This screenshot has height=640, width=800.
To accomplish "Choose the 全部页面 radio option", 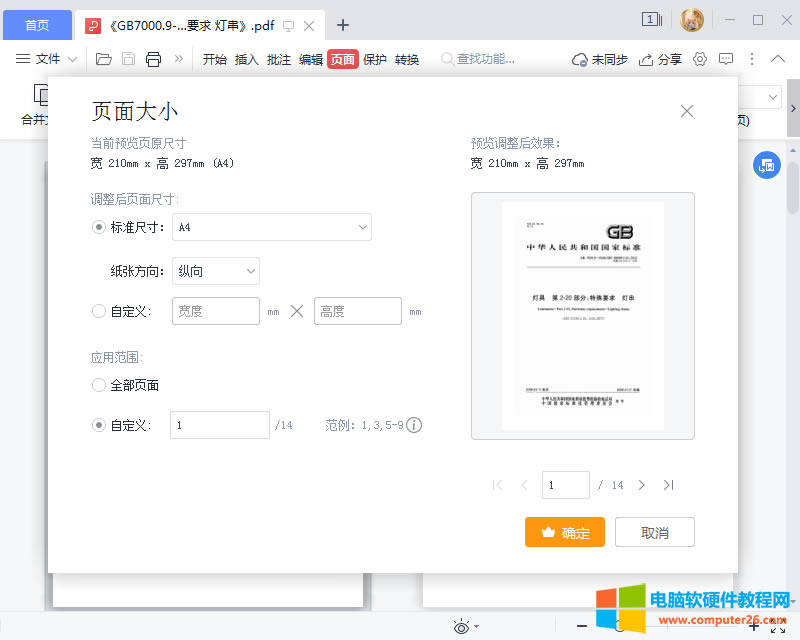I will [99, 385].
